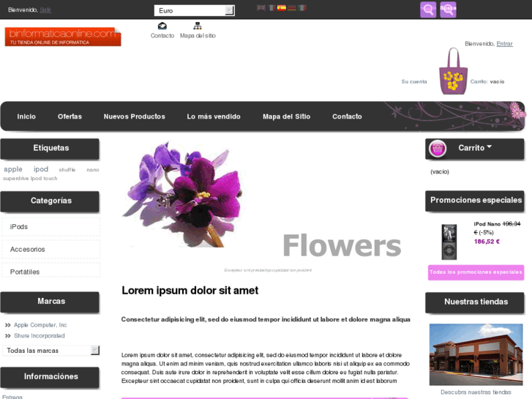Click Todas las promociones especiales button

point(476,272)
